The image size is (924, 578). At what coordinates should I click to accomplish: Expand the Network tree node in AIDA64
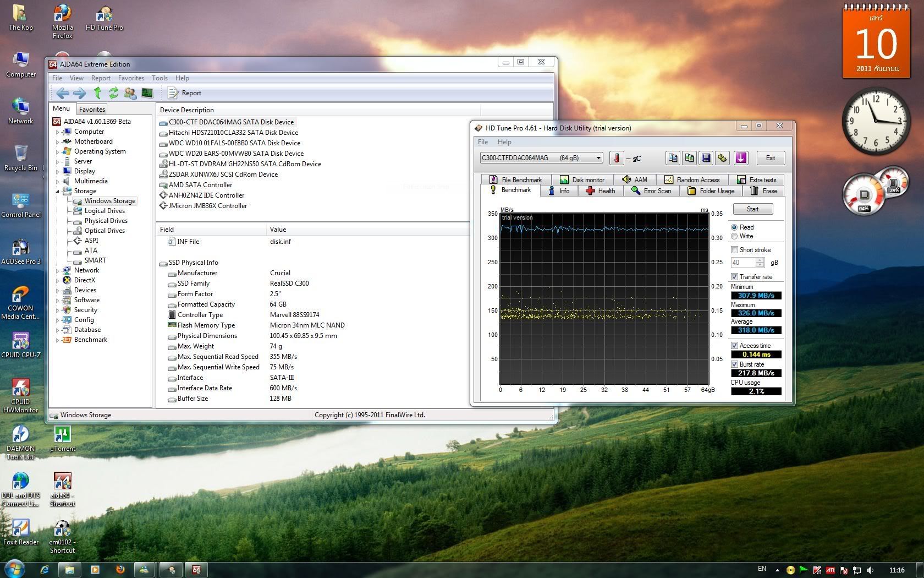57,271
